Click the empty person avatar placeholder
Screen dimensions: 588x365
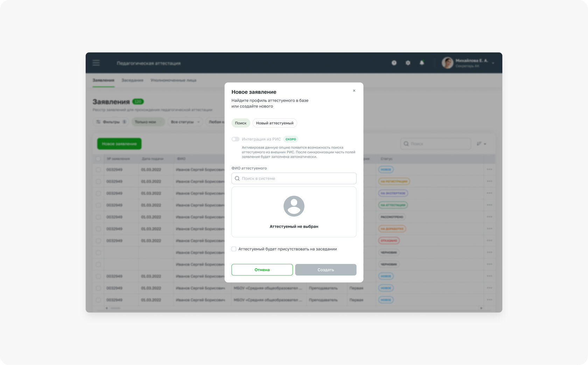[x=294, y=206]
